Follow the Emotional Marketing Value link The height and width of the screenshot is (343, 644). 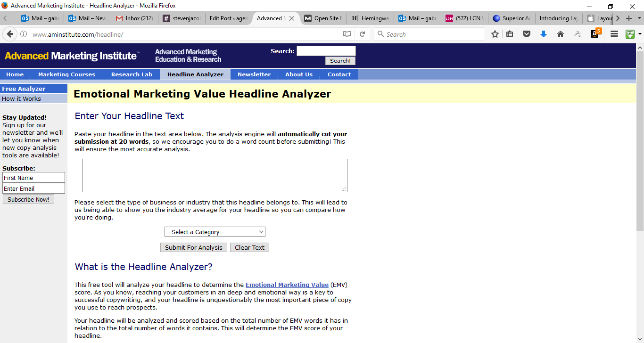pyautogui.click(x=287, y=285)
